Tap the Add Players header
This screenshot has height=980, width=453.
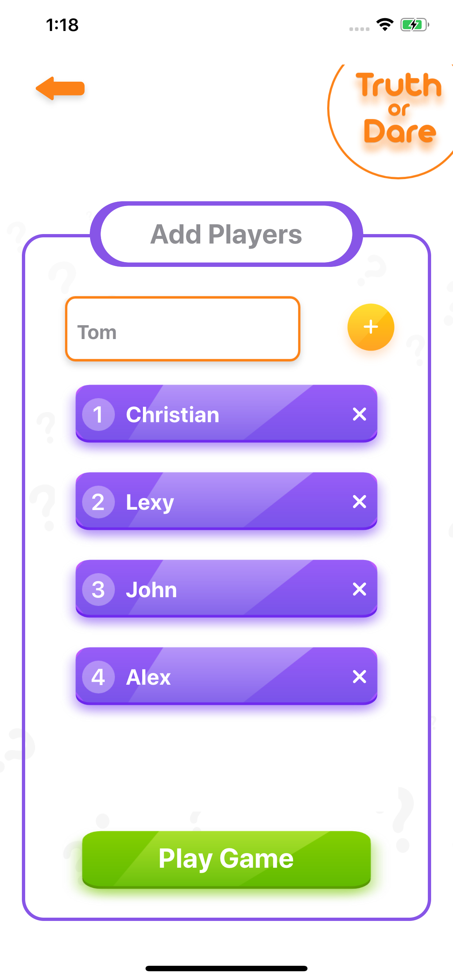(226, 234)
